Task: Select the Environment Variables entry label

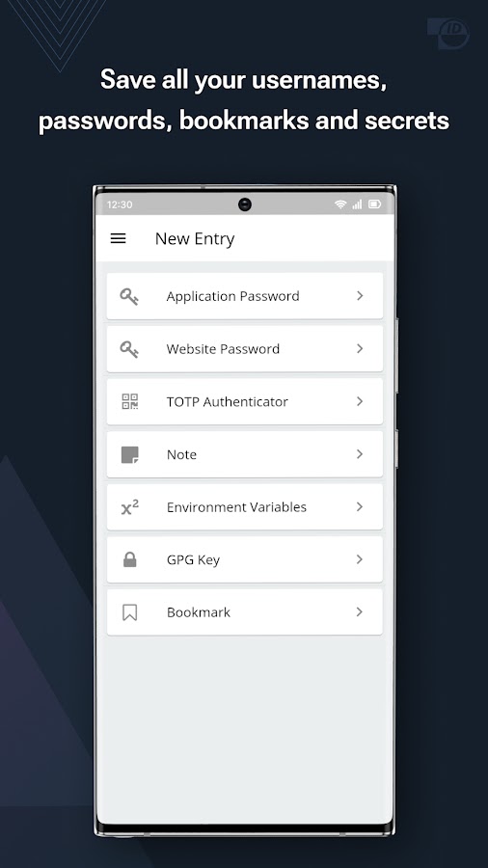Action: point(236,507)
